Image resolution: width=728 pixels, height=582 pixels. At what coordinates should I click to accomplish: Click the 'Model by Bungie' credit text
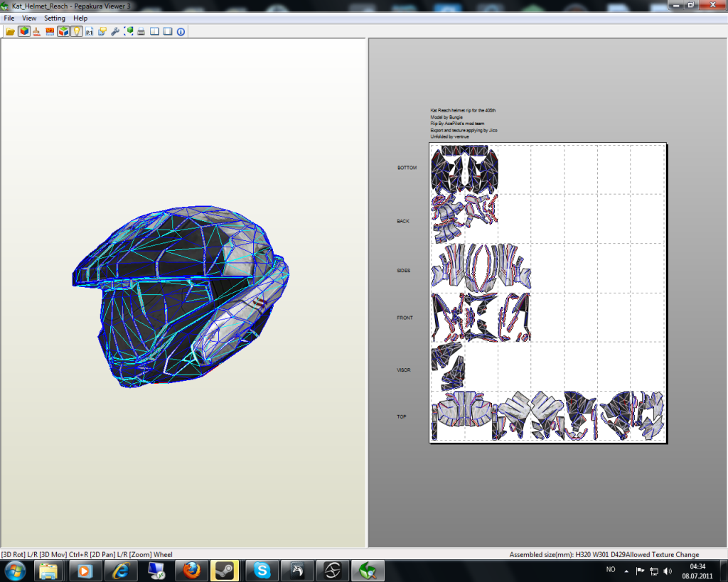click(x=446, y=117)
